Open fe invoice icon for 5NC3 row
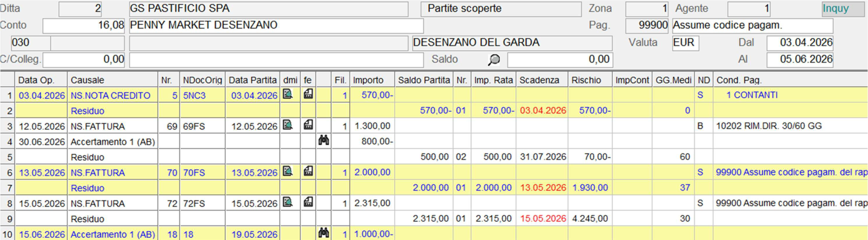The width and height of the screenshot is (868, 240). (x=308, y=94)
